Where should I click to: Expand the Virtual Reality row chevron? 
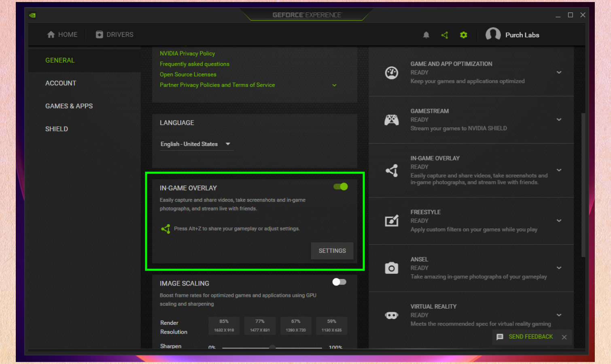pyautogui.click(x=559, y=315)
